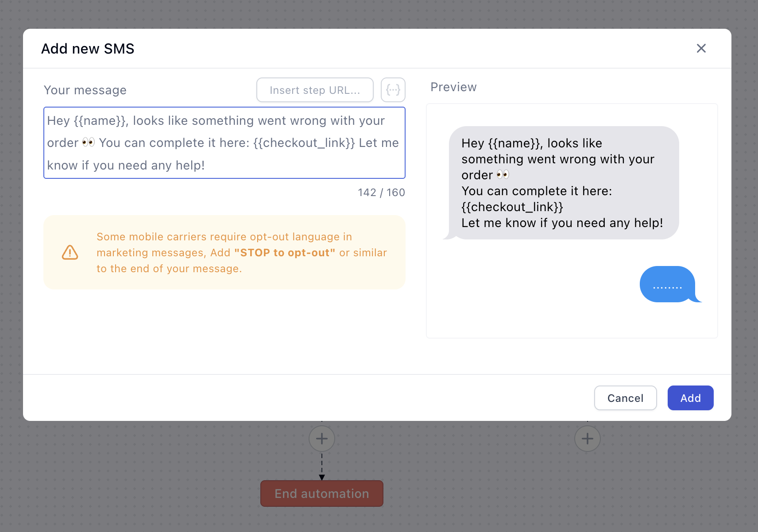Close the Add new SMS dialog
This screenshot has height=532, width=758.
pyautogui.click(x=701, y=48)
